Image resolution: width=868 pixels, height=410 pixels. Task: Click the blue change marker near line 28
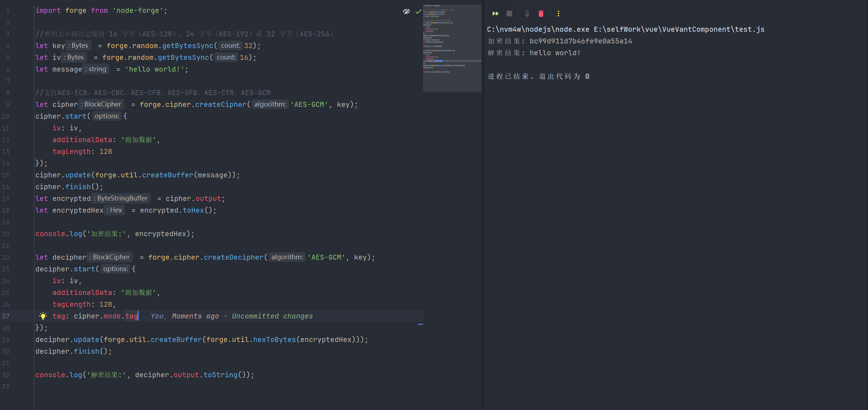tap(420, 325)
